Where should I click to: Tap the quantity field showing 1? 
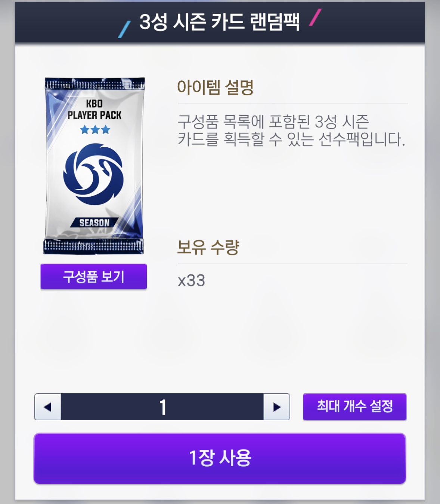click(x=162, y=407)
